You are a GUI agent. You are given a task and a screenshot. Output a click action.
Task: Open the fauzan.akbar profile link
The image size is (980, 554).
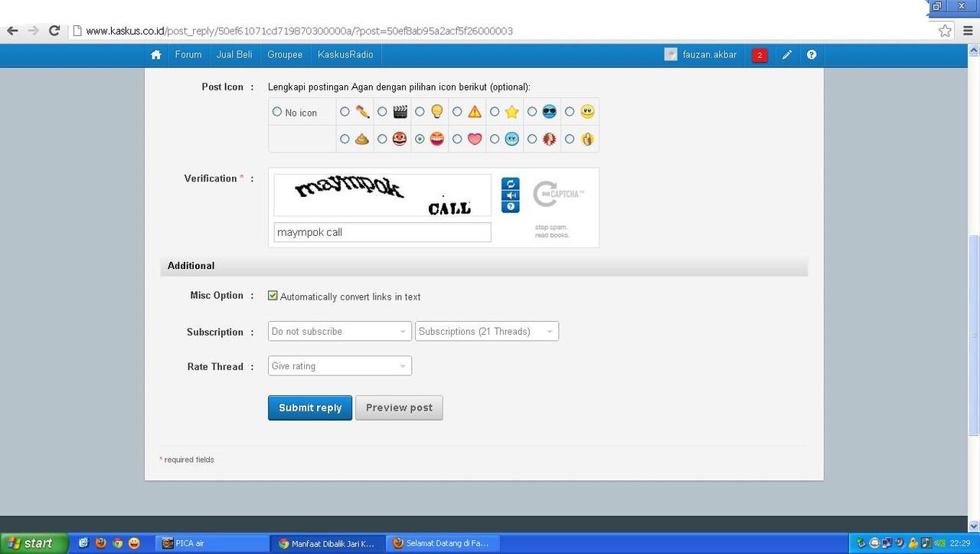pyautogui.click(x=710, y=54)
